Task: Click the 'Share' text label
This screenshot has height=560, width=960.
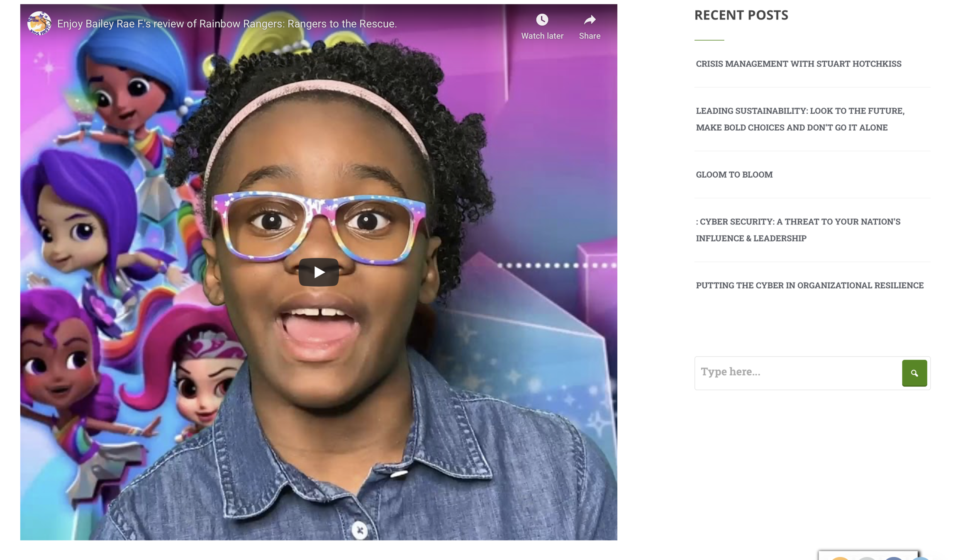Action: (x=590, y=36)
